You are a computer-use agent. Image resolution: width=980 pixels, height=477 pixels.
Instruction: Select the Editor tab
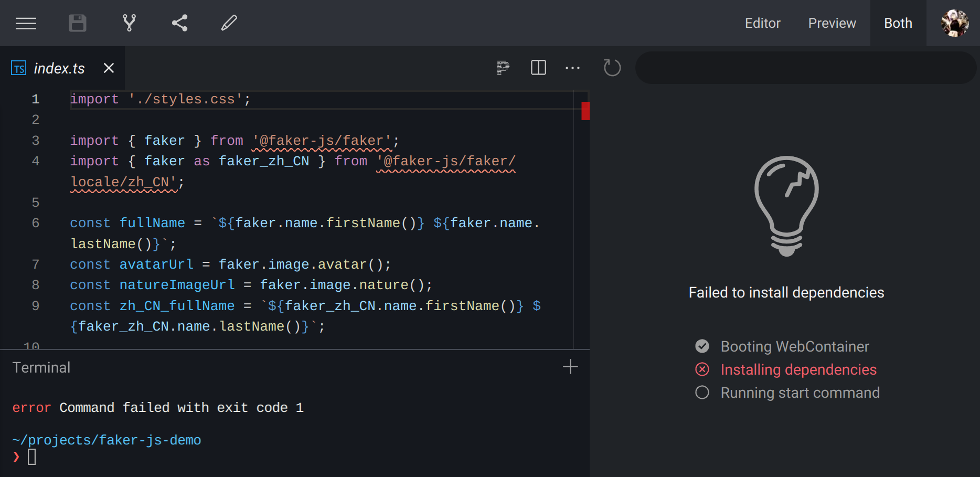point(762,23)
